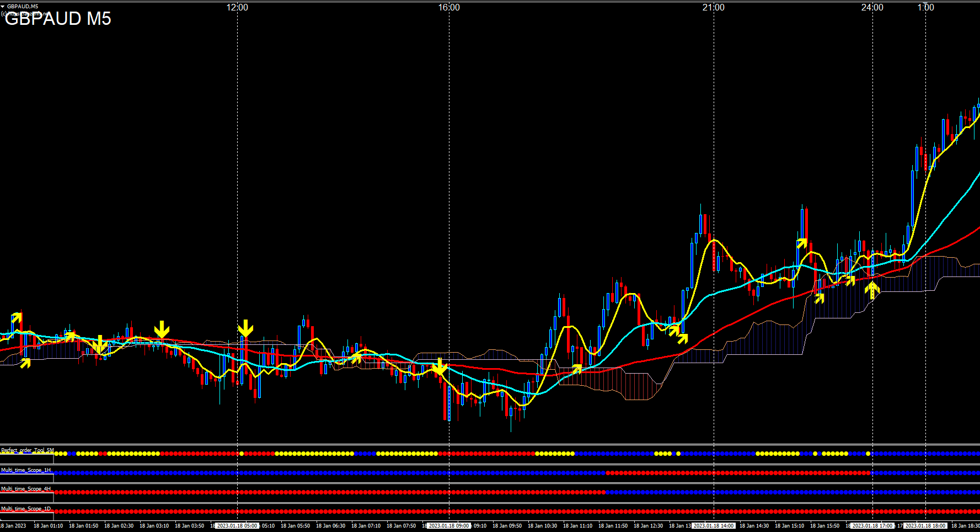Click the 18 Jan 11:10 axis label
The image size is (980, 532).
click(x=578, y=526)
